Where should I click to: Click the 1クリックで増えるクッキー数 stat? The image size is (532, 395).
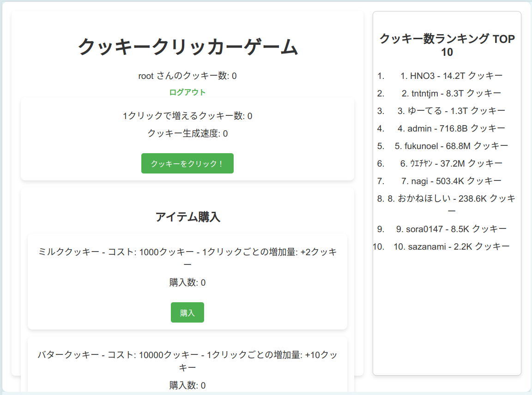pyautogui.click(x=187, y=116)
